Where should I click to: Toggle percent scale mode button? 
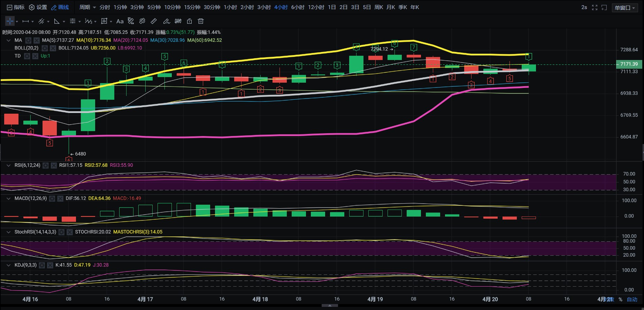pyautogui.click(x=620, y=300)
